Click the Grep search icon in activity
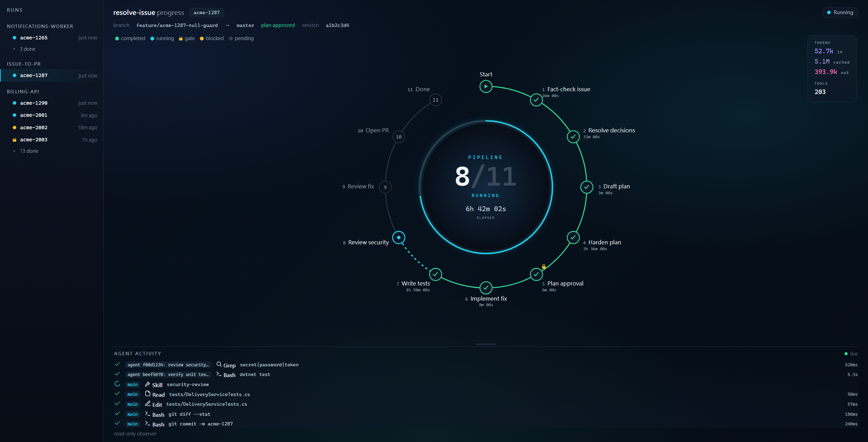 (219, 364)
